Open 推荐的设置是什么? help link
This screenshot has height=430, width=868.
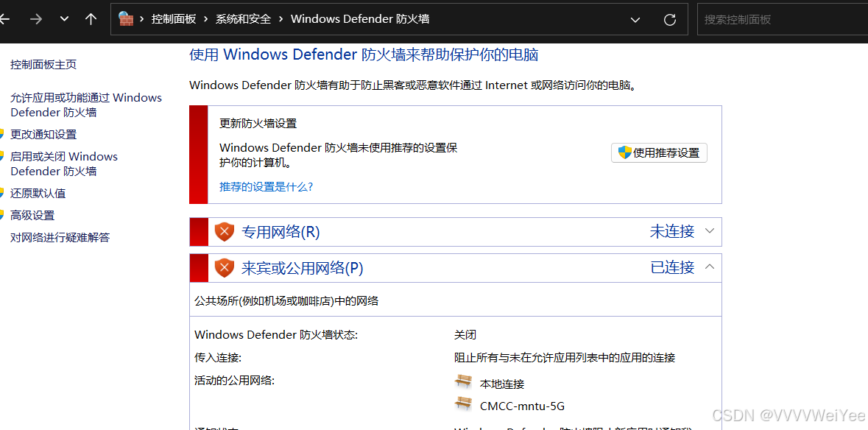pos(267,186)
